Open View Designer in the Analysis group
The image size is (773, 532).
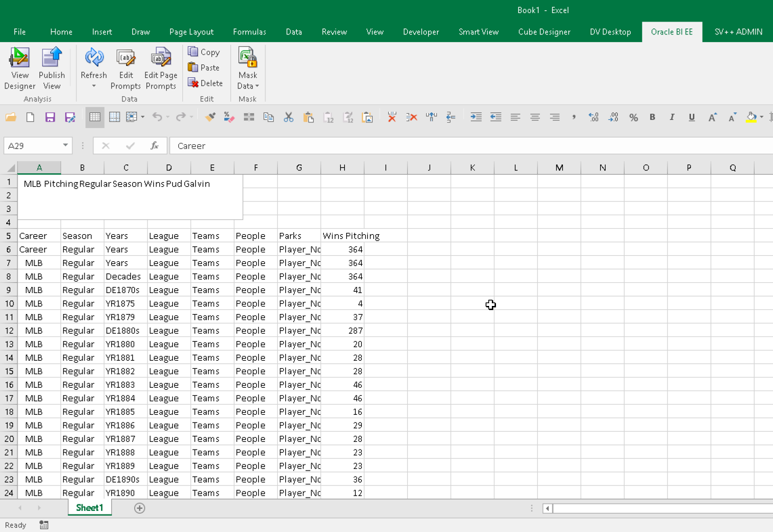point(20,68)
